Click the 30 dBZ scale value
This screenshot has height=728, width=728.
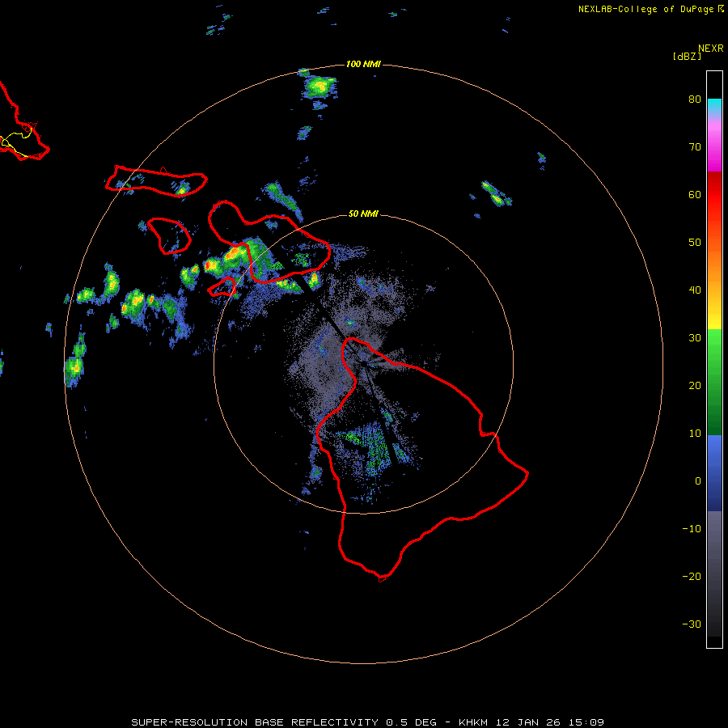coord(695,338)
